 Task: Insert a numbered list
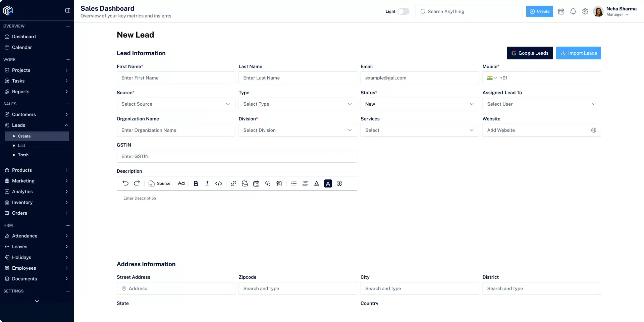[305, 183]
